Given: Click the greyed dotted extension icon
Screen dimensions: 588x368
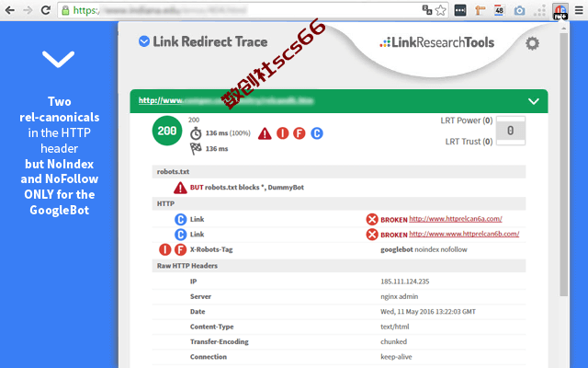Looking at the screenshot, I should point(539,10).
